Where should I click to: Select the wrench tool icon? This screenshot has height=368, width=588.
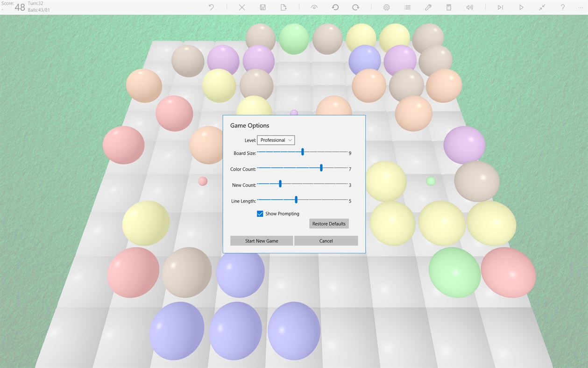(428, 7)
